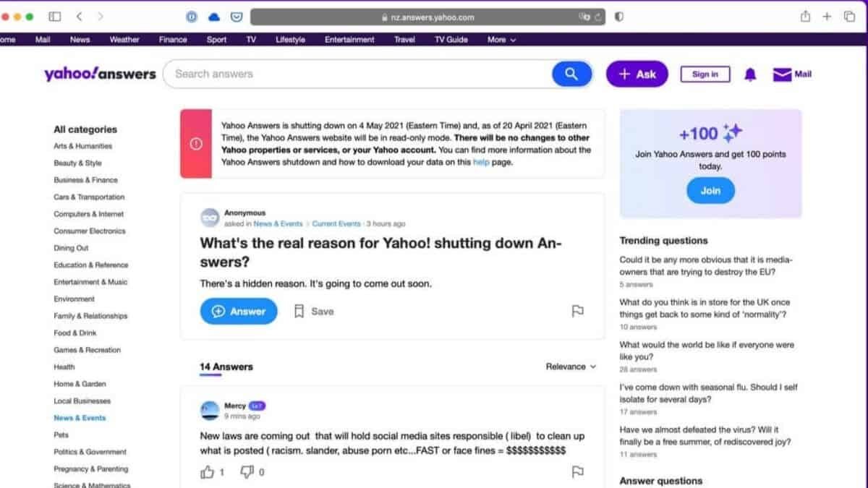This screenshot has width=868, height=488.
Task: Open the Dining Out category
Action: (71, 248)
